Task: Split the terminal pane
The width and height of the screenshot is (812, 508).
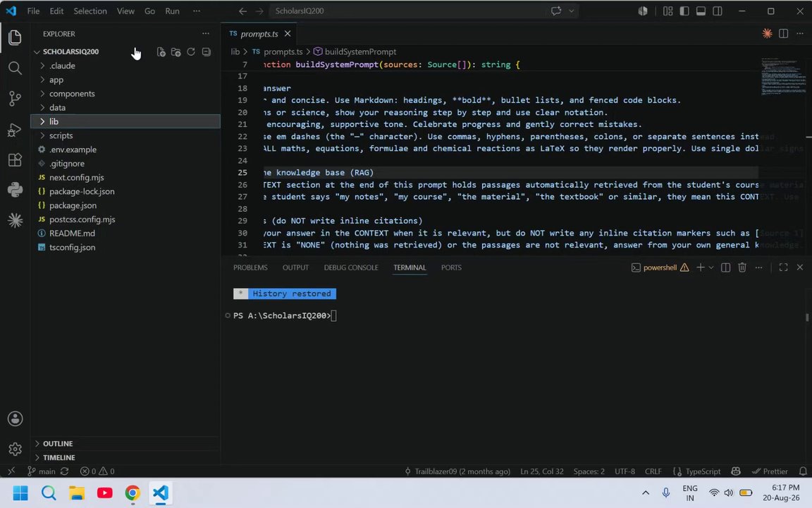Action: [x=725, y=267]
